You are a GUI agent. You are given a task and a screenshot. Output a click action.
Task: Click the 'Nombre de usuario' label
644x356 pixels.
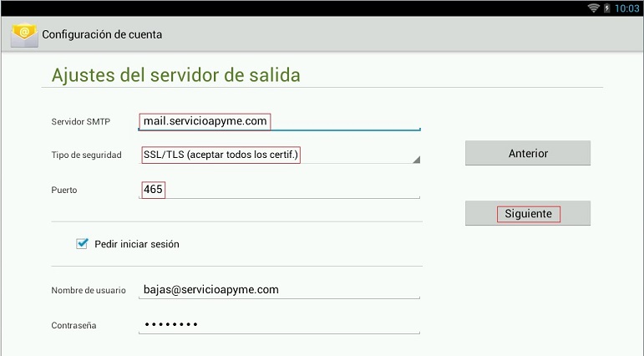click(x=88, y=291)
